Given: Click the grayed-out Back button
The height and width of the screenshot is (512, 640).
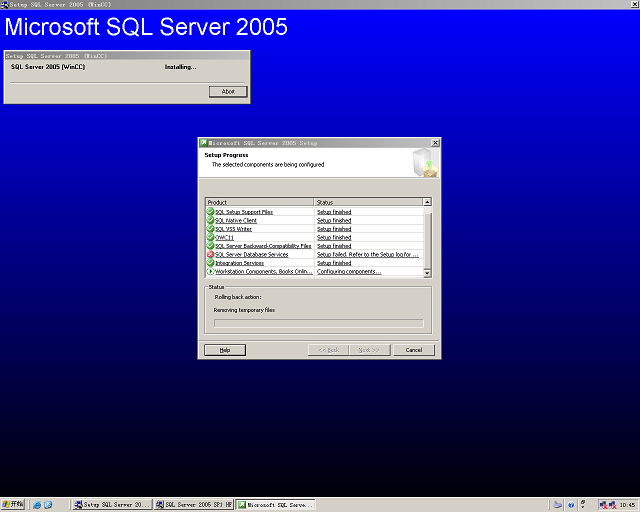Looking at the screenshot, I should coord(329,350).
